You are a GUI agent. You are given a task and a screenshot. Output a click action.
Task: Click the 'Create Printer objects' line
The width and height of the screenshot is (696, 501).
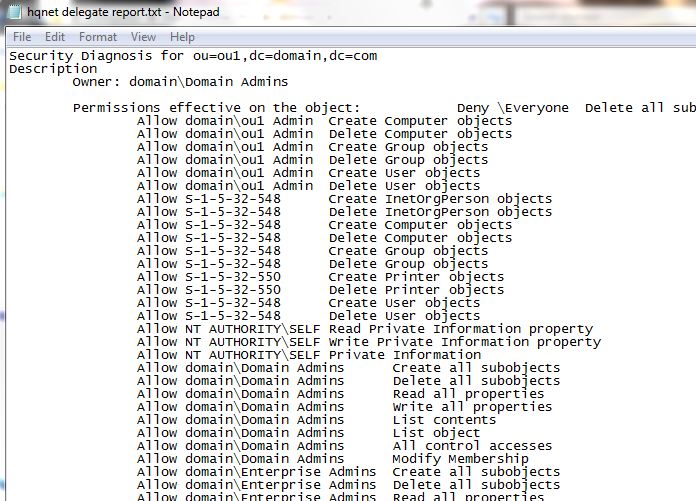pyautogui.click(x=320, y=277)
